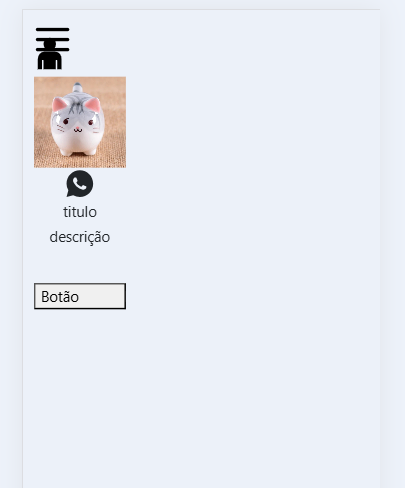This screenshot has height=488, width=405.
Task: Tap the top bar of the hamburger icon
Action: (x=53, y=30)
